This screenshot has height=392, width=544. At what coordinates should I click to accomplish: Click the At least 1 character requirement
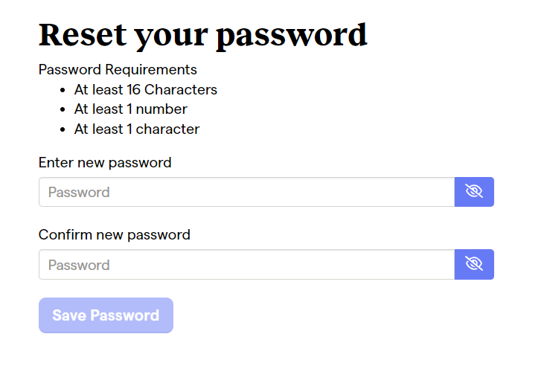pos(137,129)
